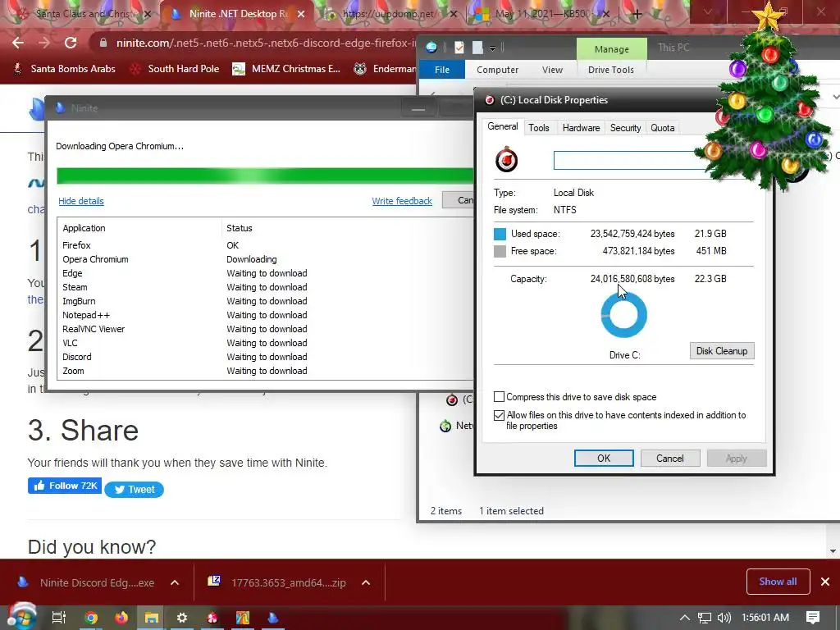The height and width of the screenshot is (630, 840).
Task: Open Computer ribbon tab in Explorer
Action: (x=497, y=70)
